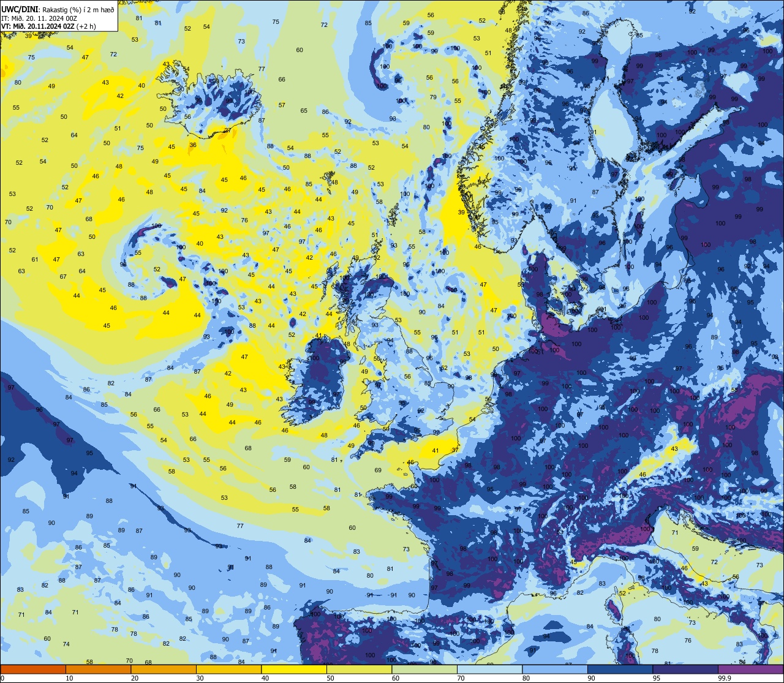Select legend swatch between 20 and 30

coord(164,669)
